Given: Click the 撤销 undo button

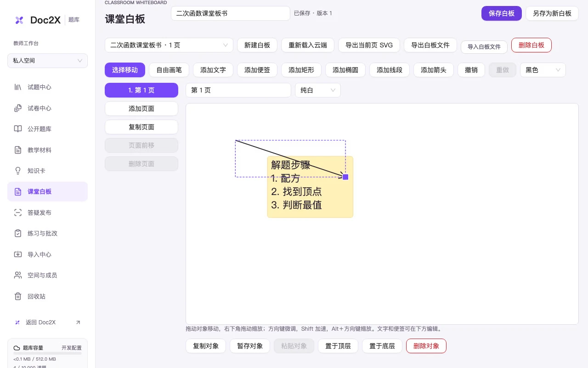Looking at the screenshot, I should click(471, 70).
